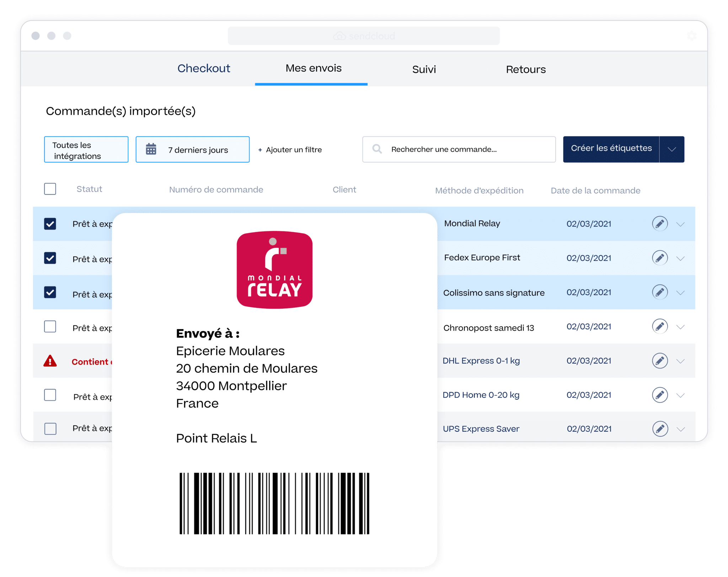Click the DHL Express 0-1 kg method
Viewport: 728px width, 577px height.
(x=481, y=361)
